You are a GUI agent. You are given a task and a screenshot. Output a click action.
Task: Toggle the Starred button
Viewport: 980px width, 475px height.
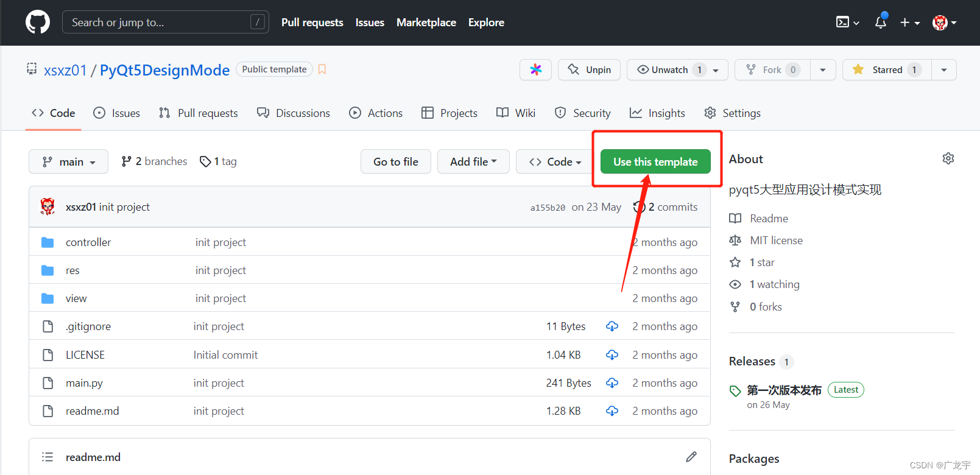point(887,69)
